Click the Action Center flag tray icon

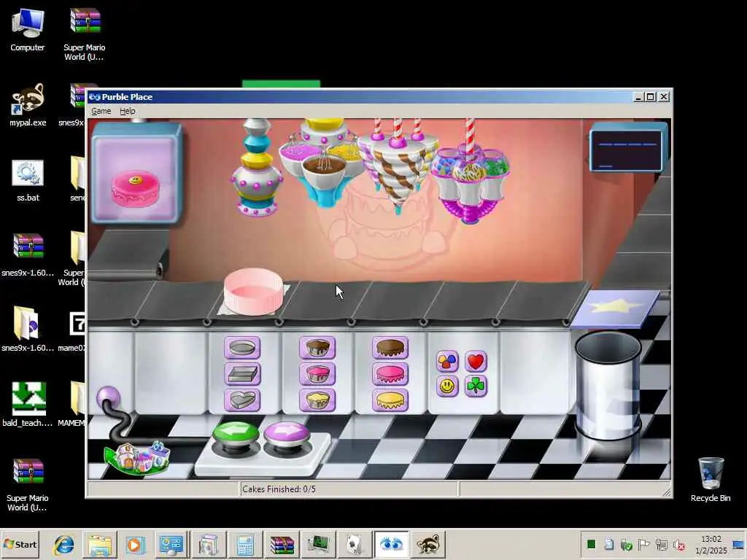pyautogui.click(x=643, y=544)
